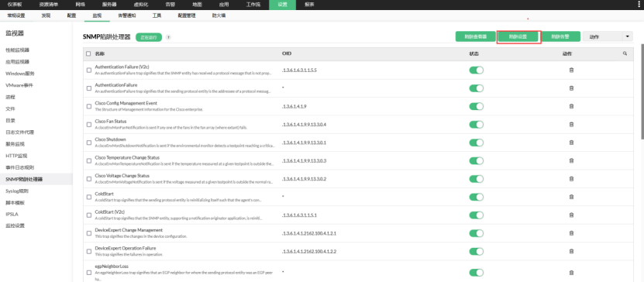Open the 告警 menu
The image size is (644, 282).
pos(169,5)
